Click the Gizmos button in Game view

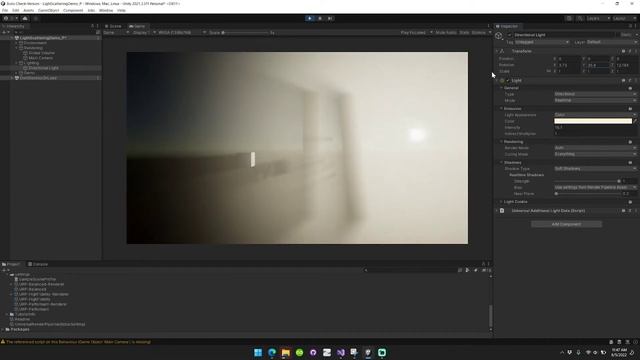479,33
